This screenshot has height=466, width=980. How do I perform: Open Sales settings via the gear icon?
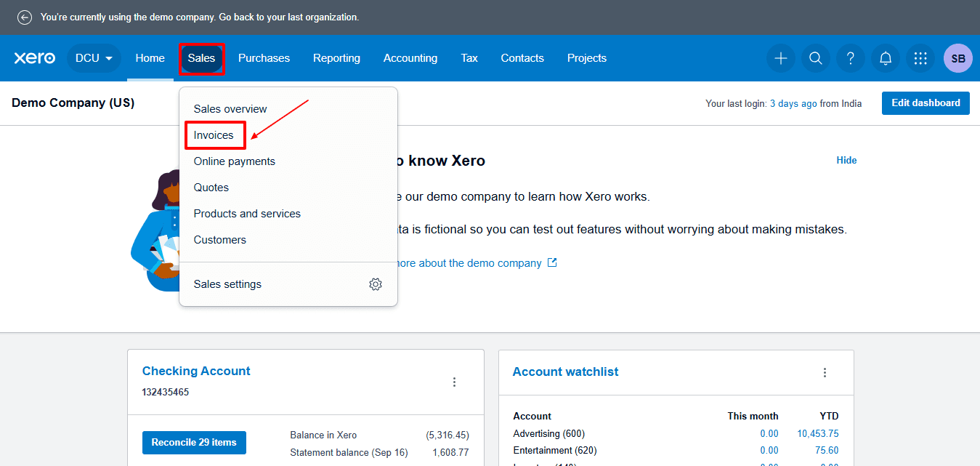[376, 284]
